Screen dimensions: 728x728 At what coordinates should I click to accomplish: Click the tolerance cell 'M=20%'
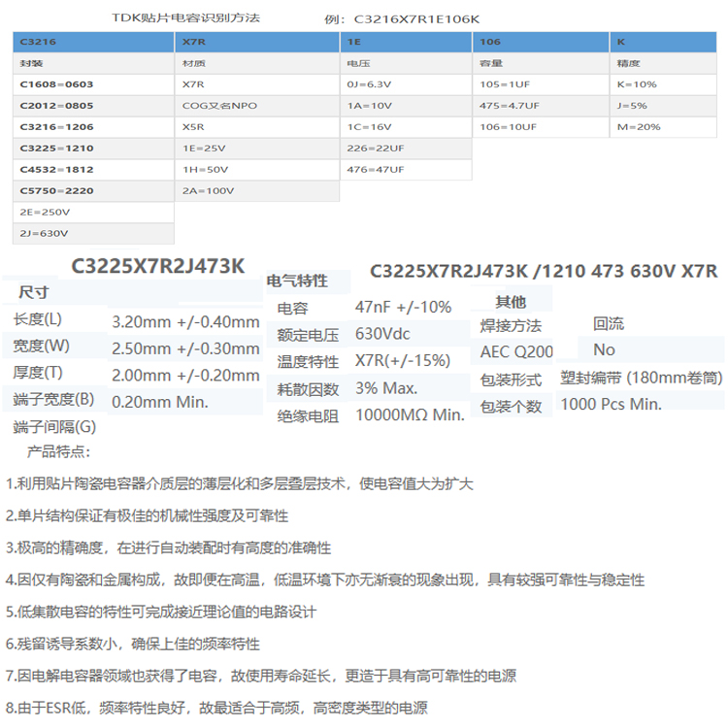[x=663, y=127]
